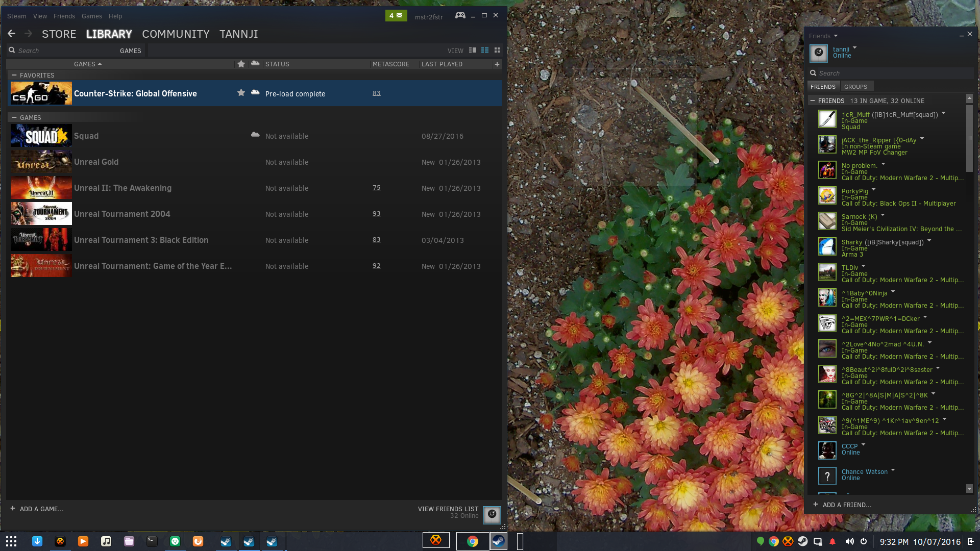Click mstr2fstr account name
Image resolution: width=980 pixels, height=551 pixels.
429,17
